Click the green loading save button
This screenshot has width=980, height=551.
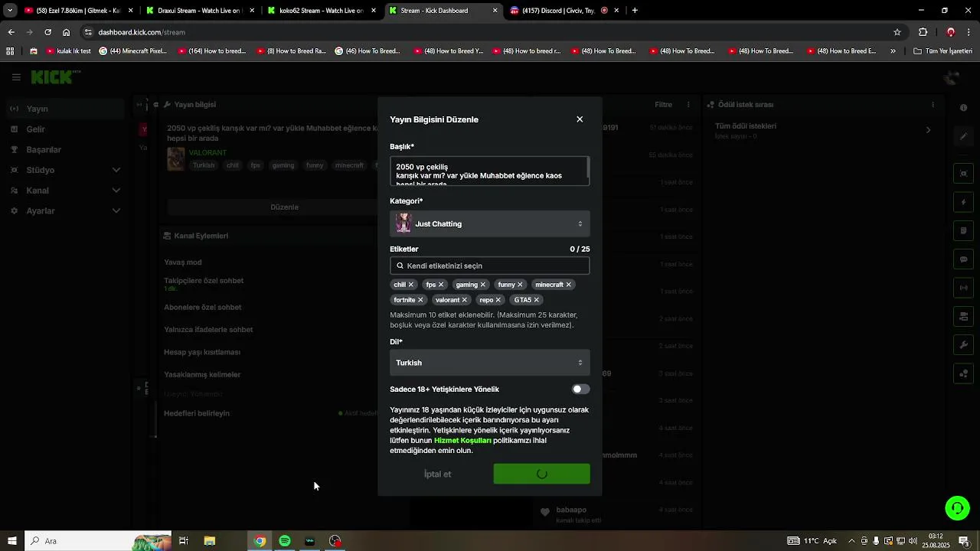[542, 474]
